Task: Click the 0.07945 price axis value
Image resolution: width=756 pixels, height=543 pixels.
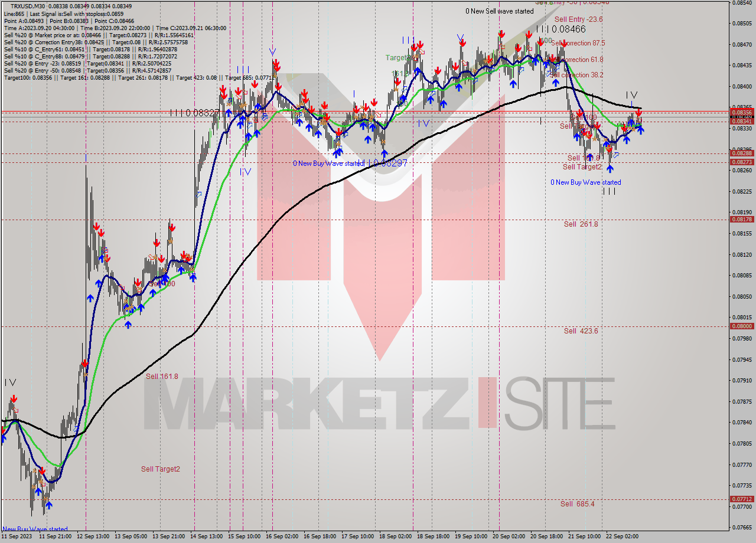Action: 742,359
